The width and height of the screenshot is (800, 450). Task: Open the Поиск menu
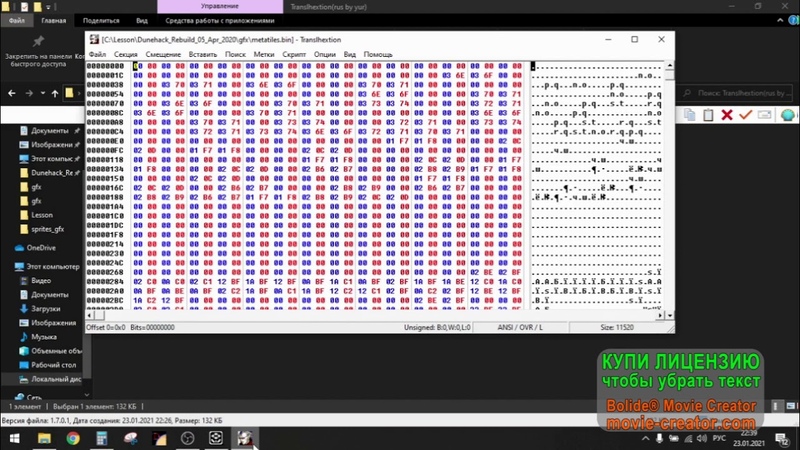point(235,54)
